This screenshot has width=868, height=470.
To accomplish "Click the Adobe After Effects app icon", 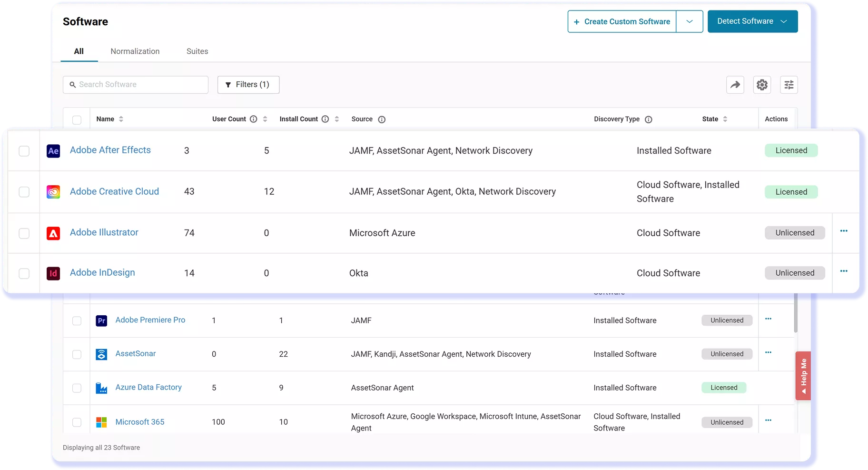I will tap(53, 151).
